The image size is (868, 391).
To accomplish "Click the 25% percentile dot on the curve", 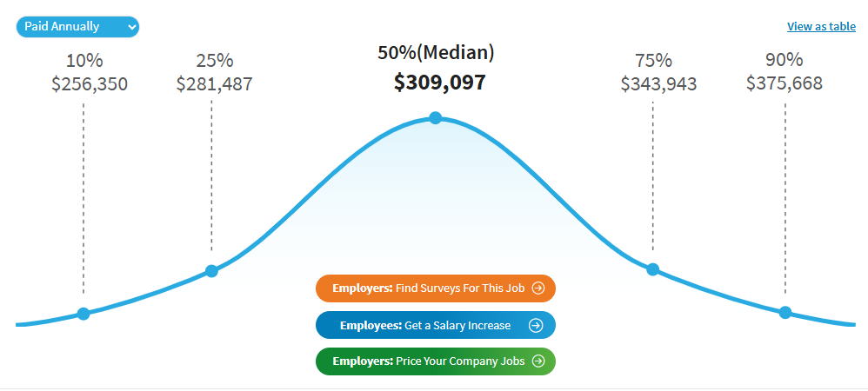I will click(x=211, y=271).
